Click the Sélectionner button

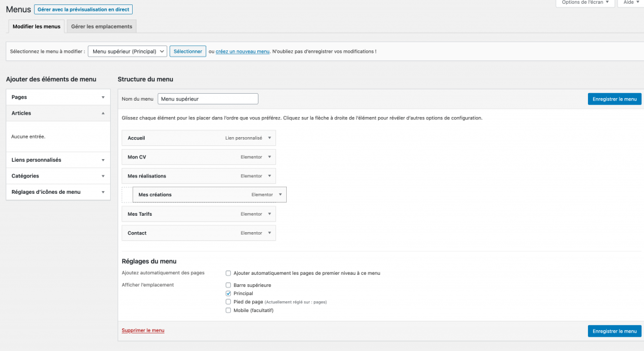tap(187, 52)
